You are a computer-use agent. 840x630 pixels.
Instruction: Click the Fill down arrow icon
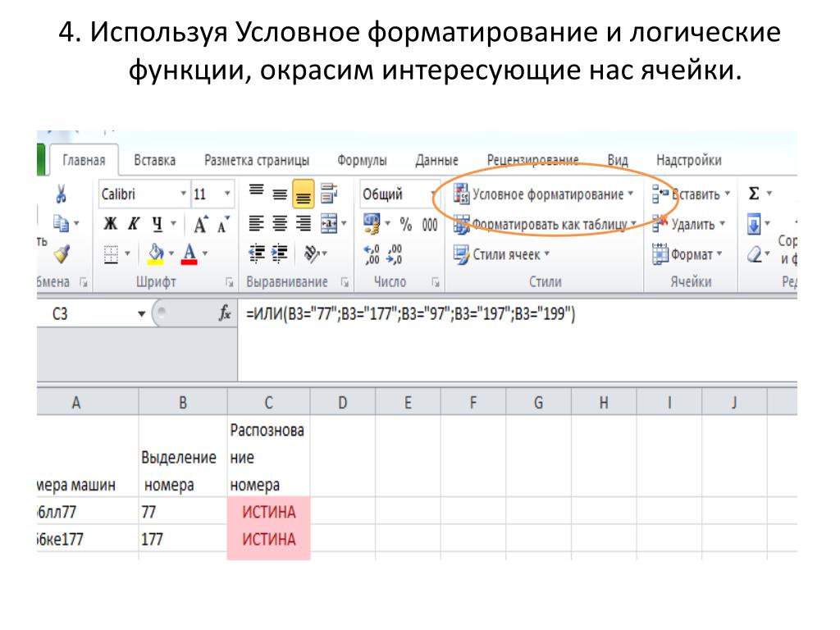pyautogui.click(x=754, y=224)
